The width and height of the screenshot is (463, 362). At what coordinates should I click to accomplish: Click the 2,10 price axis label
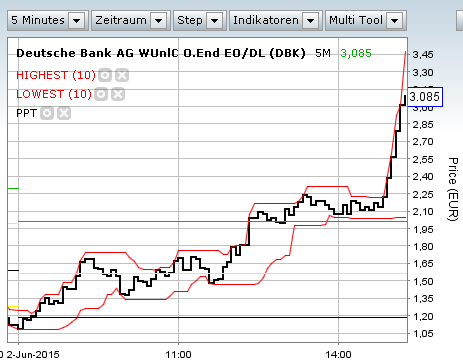[x=423, y=211]
